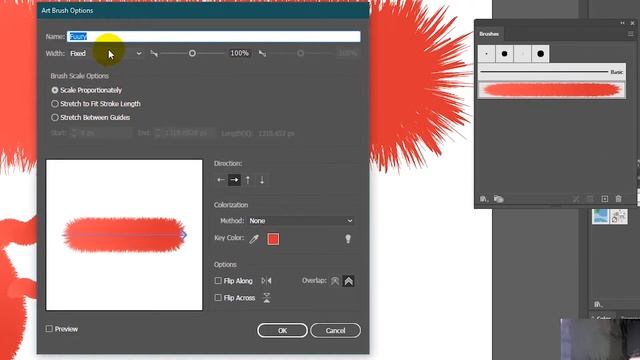Select the Basic brush stroke
This screenshot has height=360, width=640.
[x=551, y=72]
